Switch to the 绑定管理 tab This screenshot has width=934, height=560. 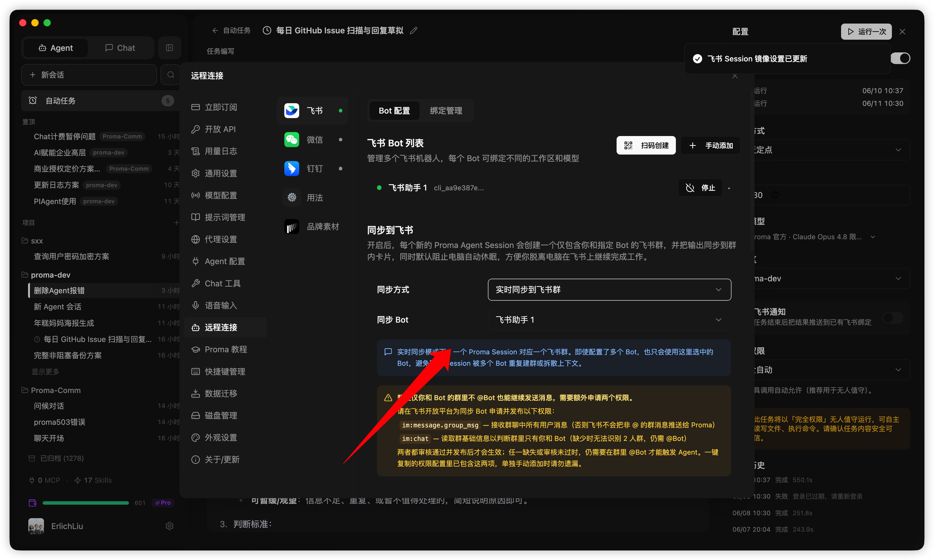coord(446,111)
